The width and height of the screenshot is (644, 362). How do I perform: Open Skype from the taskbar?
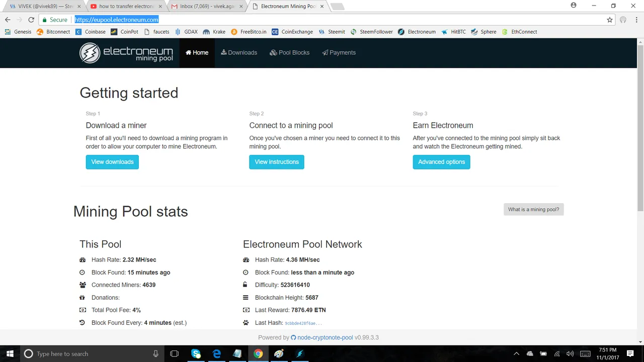(196, 354)
